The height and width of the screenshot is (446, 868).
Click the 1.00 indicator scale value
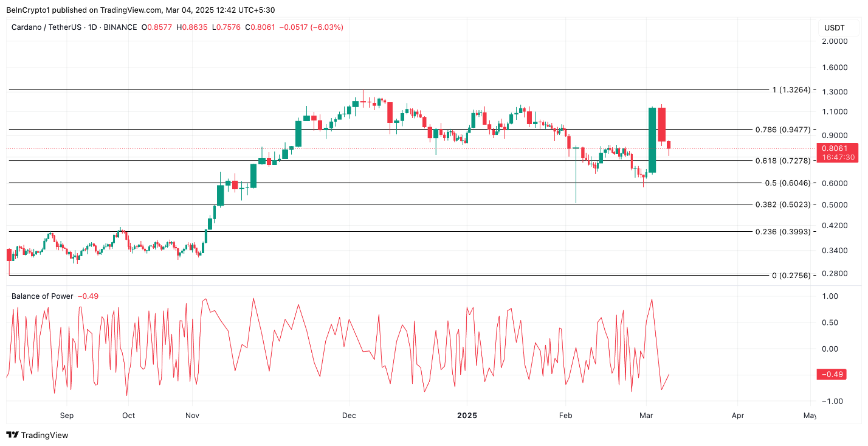pos(830,296)
